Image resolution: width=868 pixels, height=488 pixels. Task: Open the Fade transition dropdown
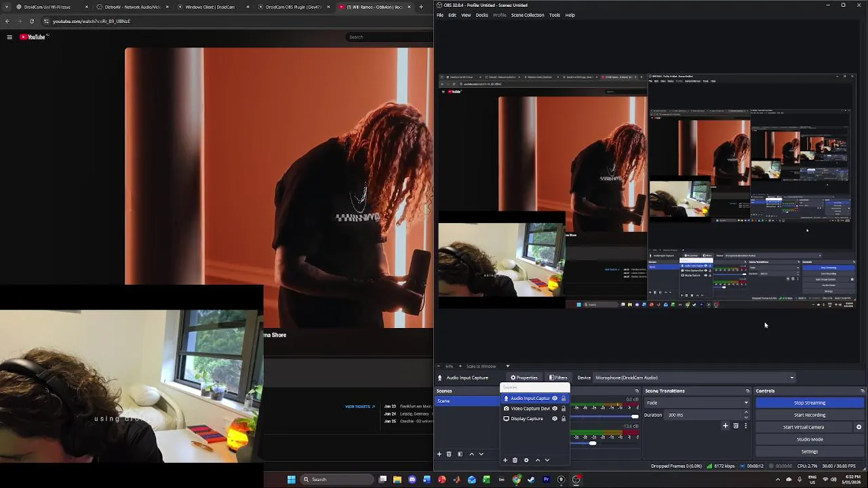[696, 403]
